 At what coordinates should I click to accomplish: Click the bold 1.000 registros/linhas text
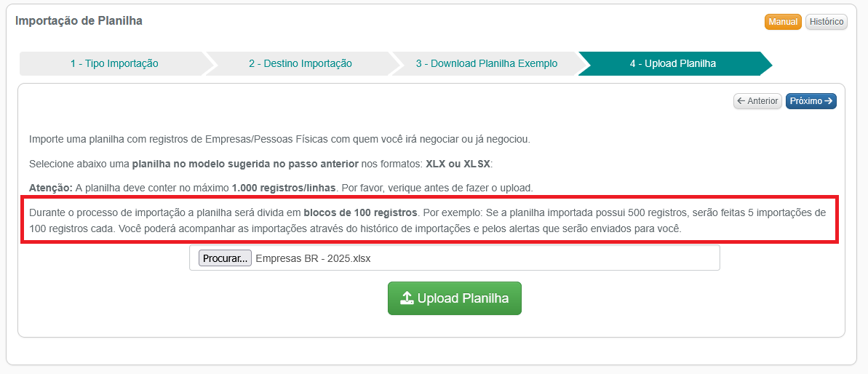(284, 188)
